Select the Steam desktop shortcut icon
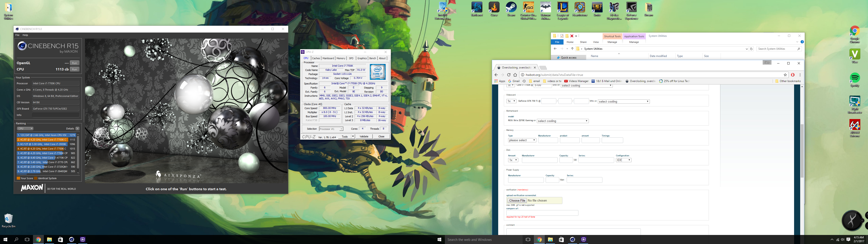 point(511,9)
